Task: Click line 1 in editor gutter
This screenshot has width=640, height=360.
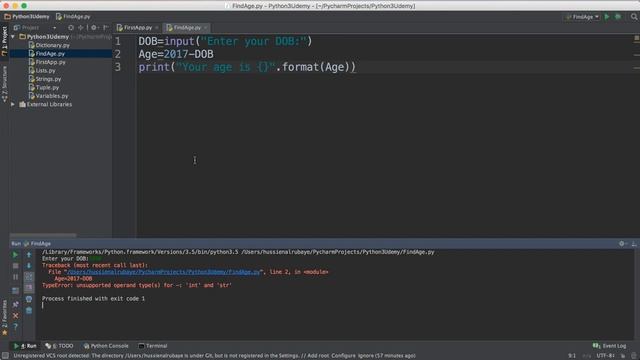Action: click(x=118, y=41)
